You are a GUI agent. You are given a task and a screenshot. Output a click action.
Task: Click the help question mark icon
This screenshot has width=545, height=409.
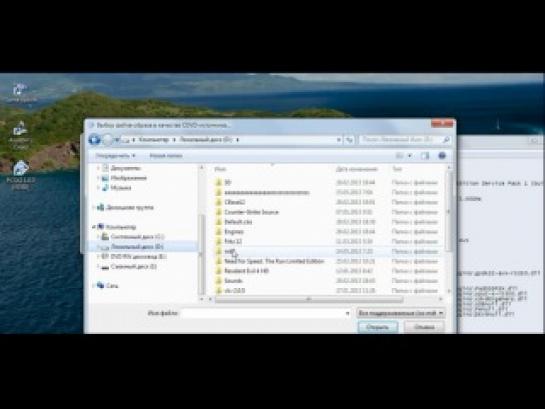pos(442,156)
